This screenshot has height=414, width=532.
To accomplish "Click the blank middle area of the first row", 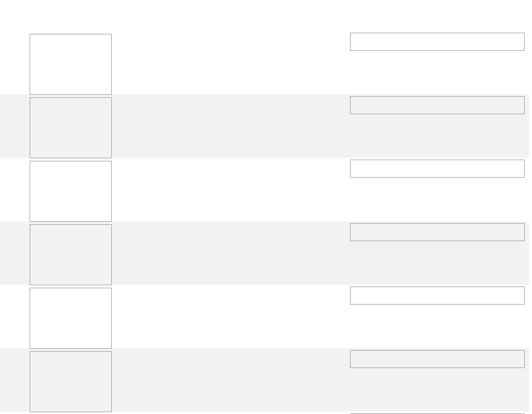I will pos(230,64).
